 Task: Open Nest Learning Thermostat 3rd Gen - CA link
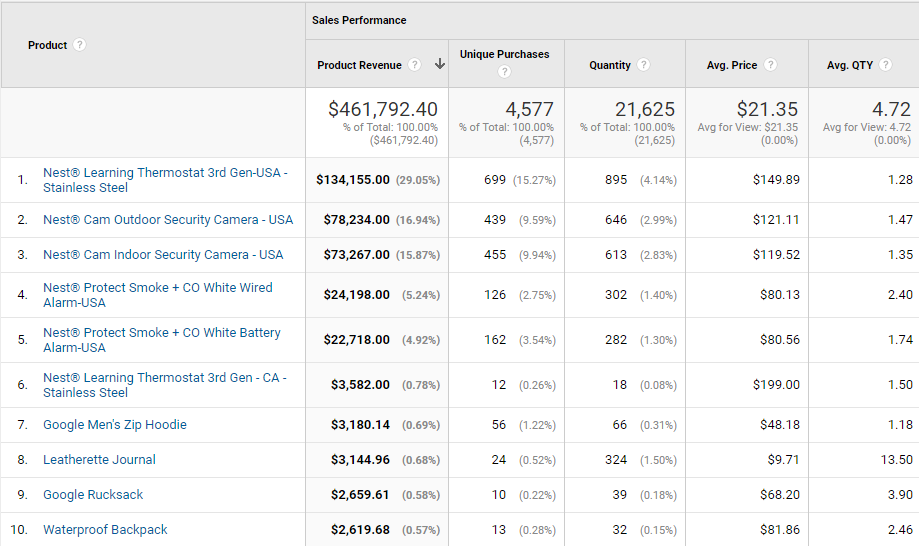pos(165,385)
